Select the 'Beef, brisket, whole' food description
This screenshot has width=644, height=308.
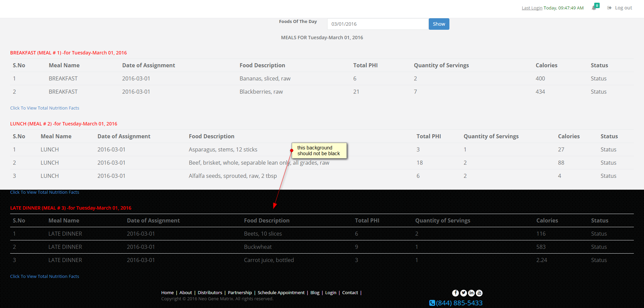click(259, 163)
